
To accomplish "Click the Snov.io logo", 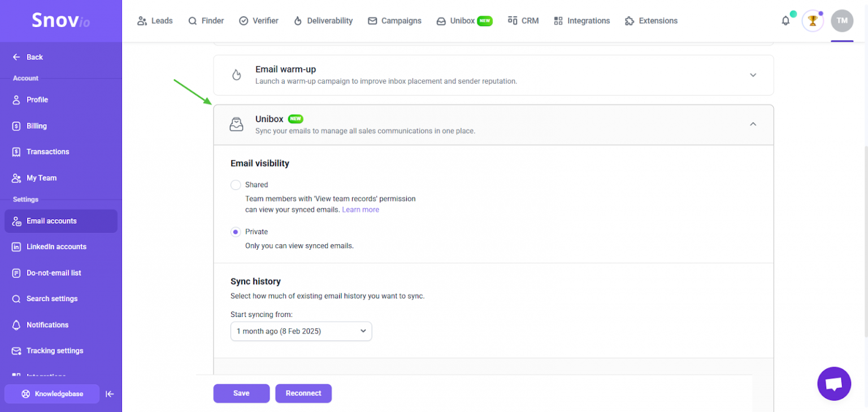I will 60,20.
